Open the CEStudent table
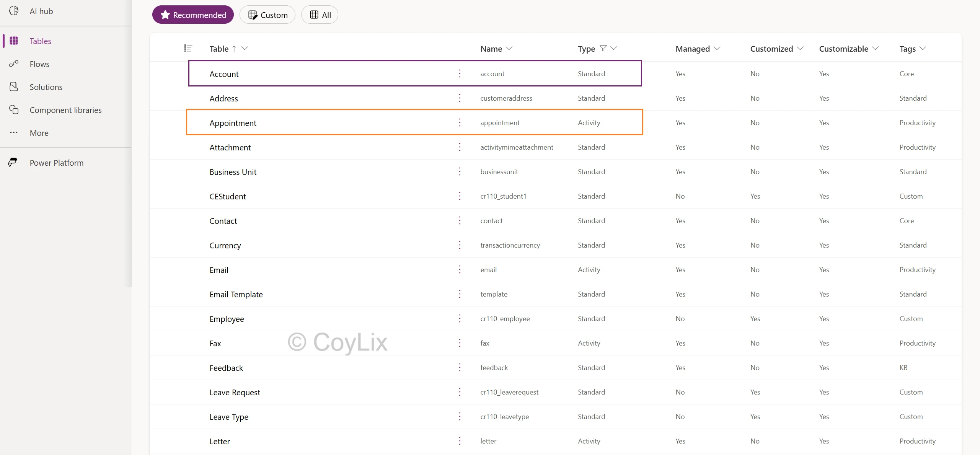 pos(228,196)
